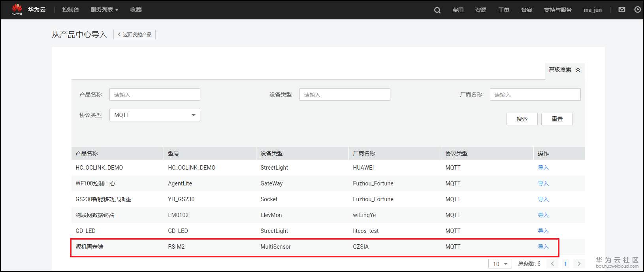Click the Huawei Cloud logo
Viewport: 644px width, 272px height.
[x=28, y=9]
